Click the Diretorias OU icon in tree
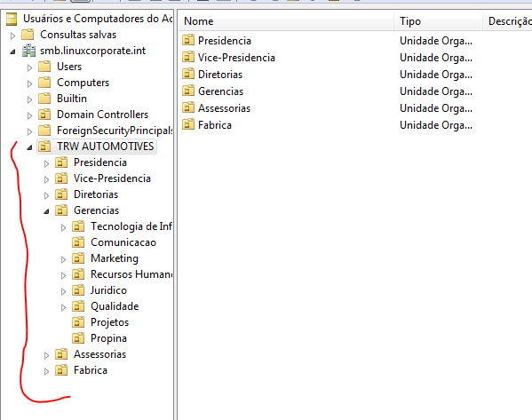Image resolution: width=532 pixels, height=420 pixels. (61, 194)
